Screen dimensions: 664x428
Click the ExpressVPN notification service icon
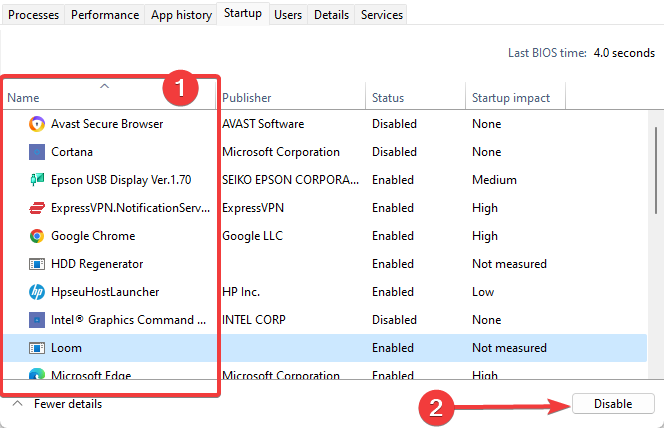pos(37,208)
